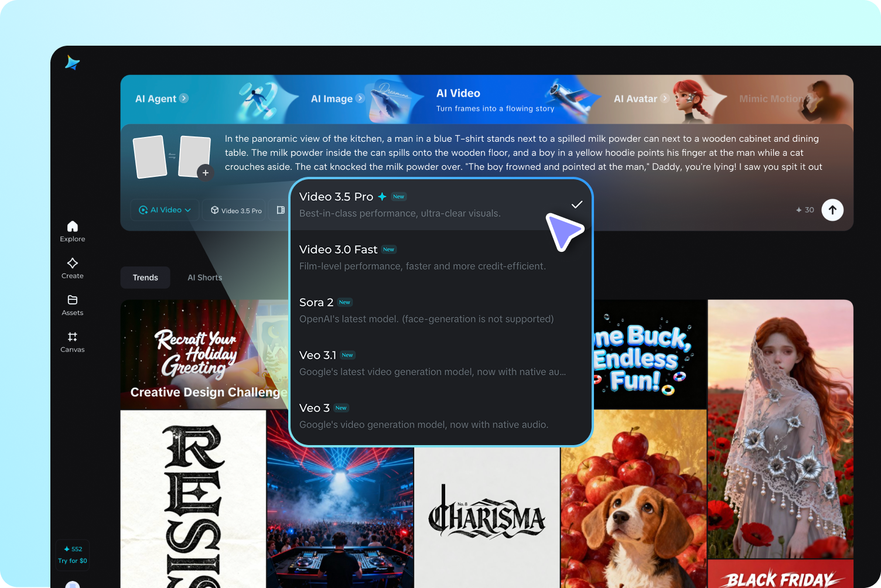Select Video 3.0 Fast from model list

pos(441,257)
